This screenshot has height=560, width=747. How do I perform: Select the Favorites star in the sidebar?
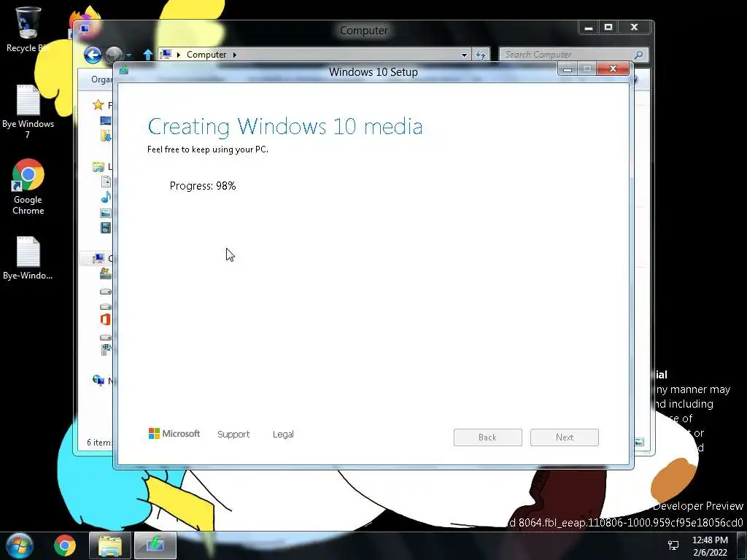(x=98, y=105)
